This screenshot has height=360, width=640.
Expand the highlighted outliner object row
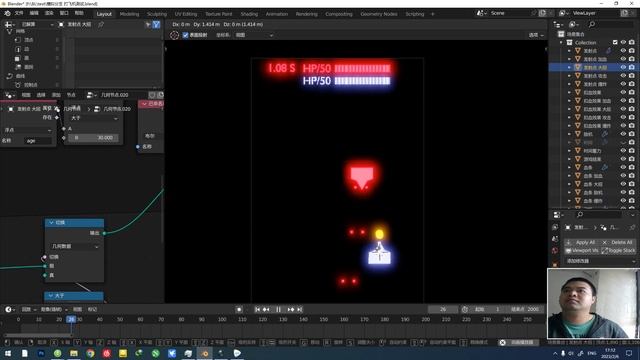569,67
